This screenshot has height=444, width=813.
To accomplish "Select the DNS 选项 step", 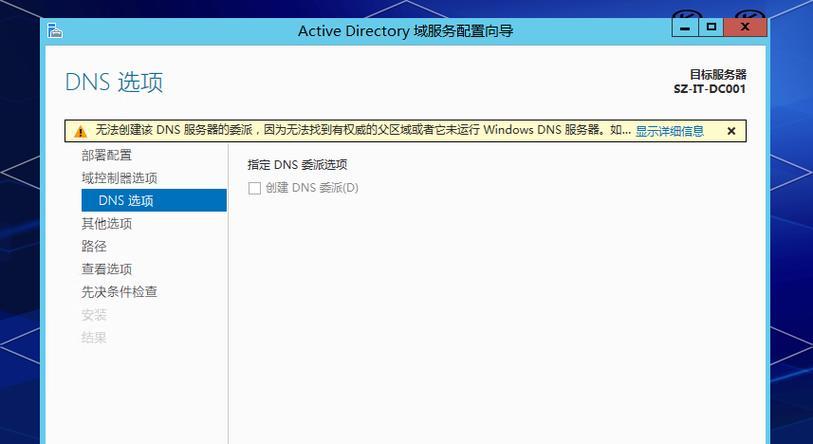I will tap(154, 200).
